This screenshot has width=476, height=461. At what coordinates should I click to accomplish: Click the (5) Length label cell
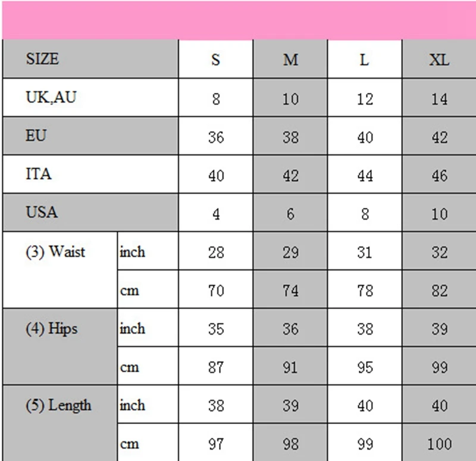60,423
